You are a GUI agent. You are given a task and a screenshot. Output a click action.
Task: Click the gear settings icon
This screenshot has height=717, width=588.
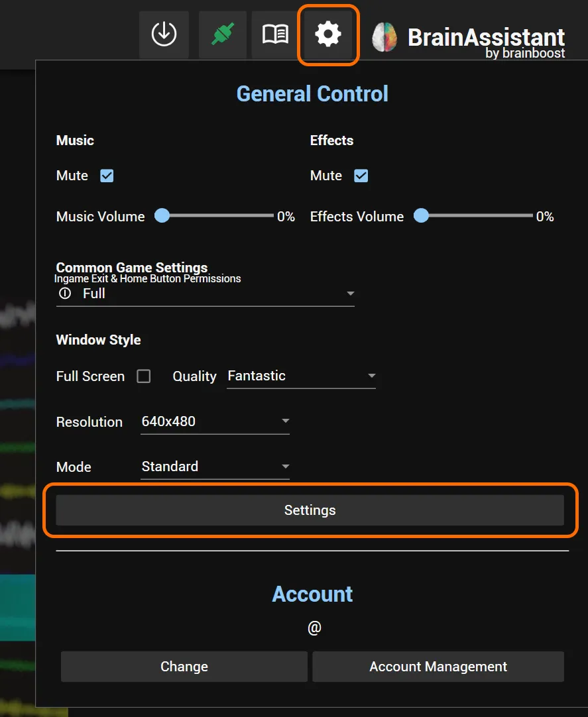point(328,34)
